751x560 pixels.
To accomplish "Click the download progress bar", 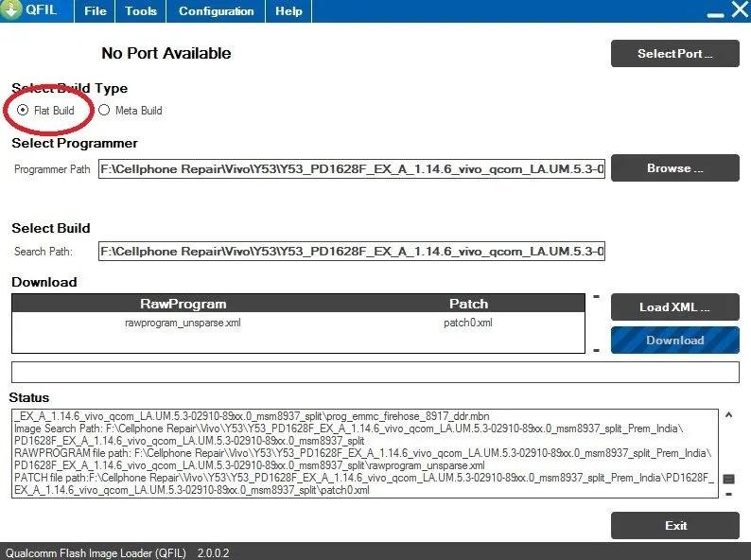I will [375, 372].
